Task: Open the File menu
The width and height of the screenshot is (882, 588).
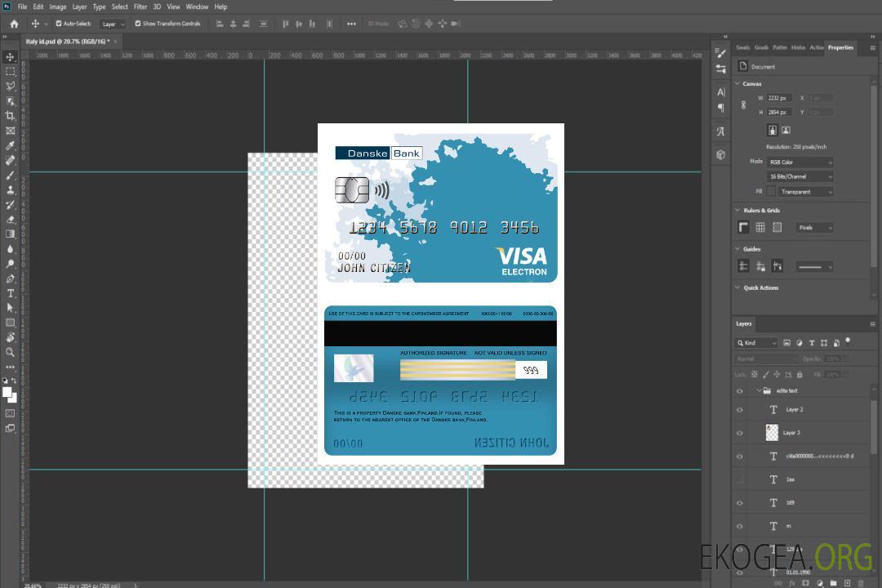Action: point(23,7)
